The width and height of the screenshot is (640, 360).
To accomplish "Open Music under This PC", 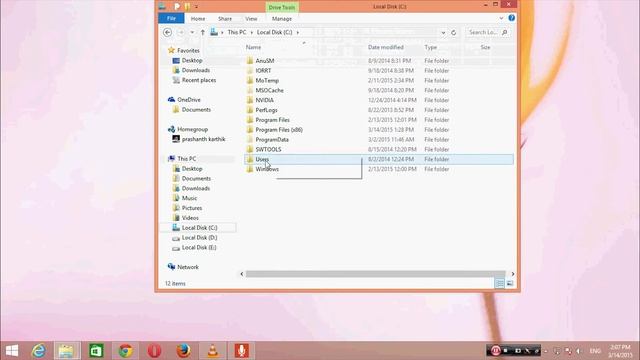I will coord(189,198).
